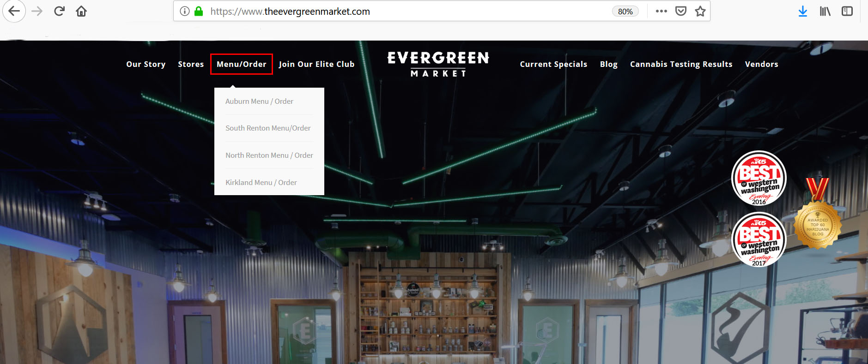Image resolution: width=868 pixels, height=364 pixels.
Task: Go back to the previous page
Action: coord(14,11)
